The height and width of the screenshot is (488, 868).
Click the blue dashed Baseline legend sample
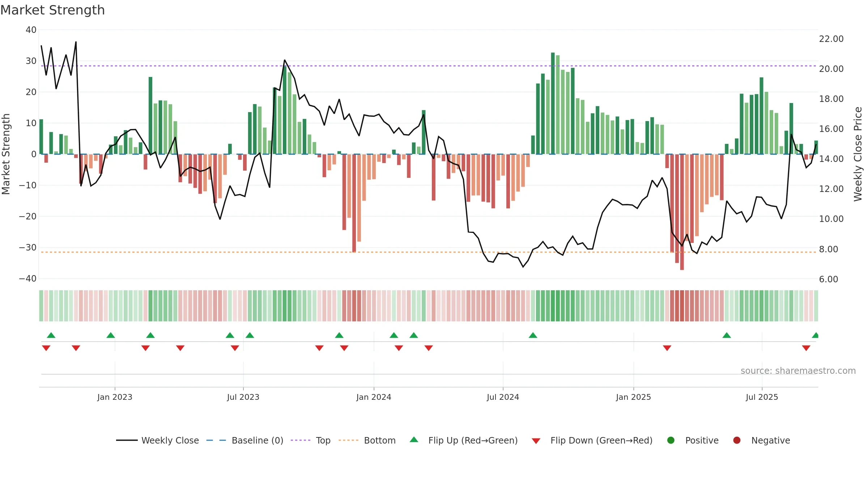coord(216,440)
